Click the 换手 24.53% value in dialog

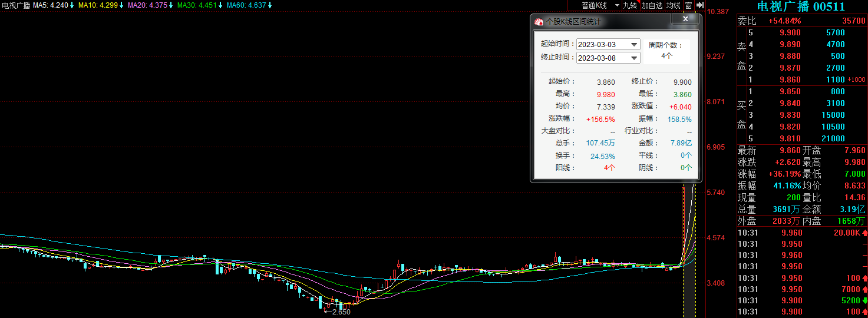click(603, 156)
